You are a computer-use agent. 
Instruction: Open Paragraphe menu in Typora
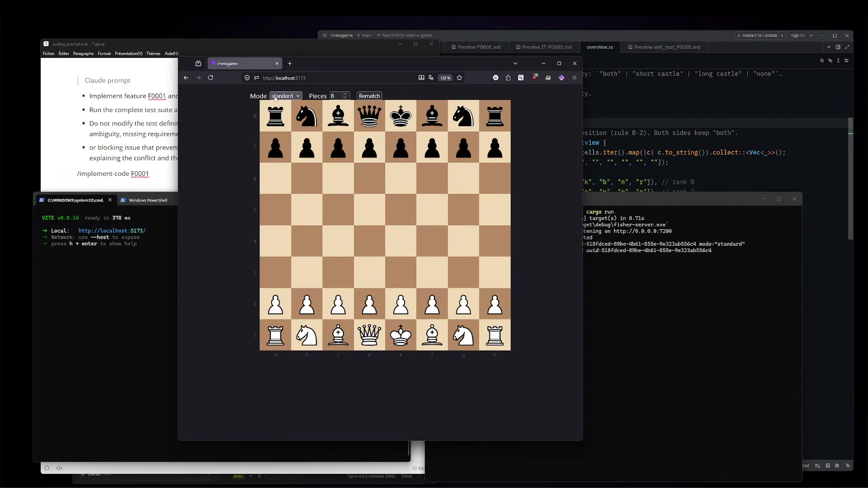(83, 54)
